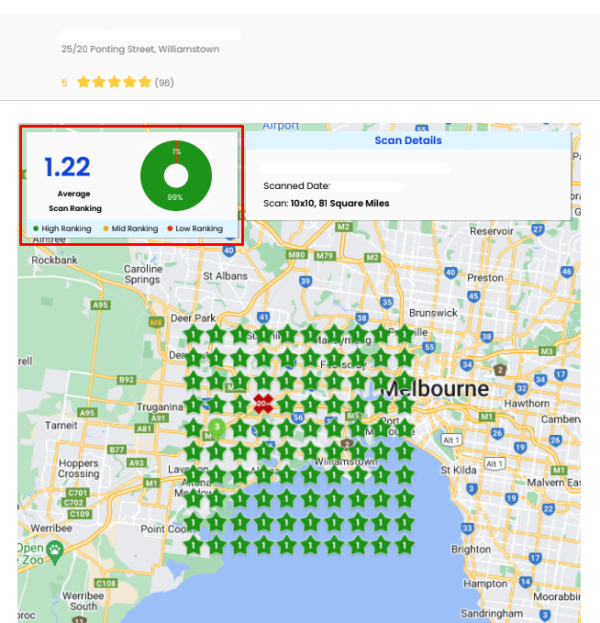Click the orange Mid Ranking legend dot
Screen dimensions: 600x623
point(106,228)
